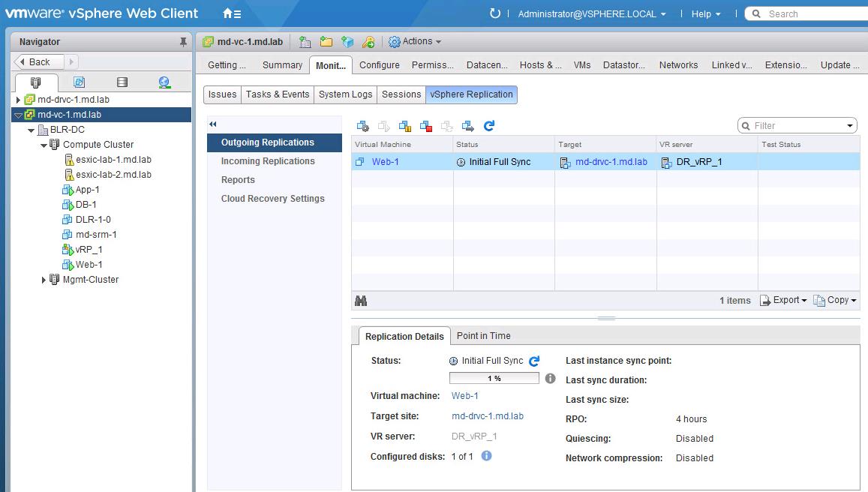
Task: Open Administrator@VSPHERE.LOCAL user menu
Action: coord(592,13)
